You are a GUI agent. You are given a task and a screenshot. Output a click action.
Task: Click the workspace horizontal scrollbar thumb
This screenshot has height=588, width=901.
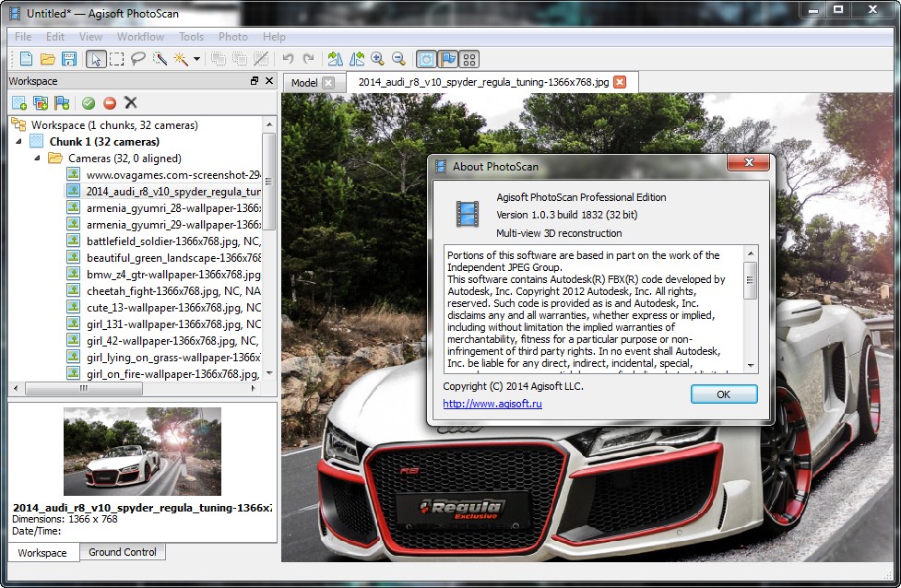[84, 389]
